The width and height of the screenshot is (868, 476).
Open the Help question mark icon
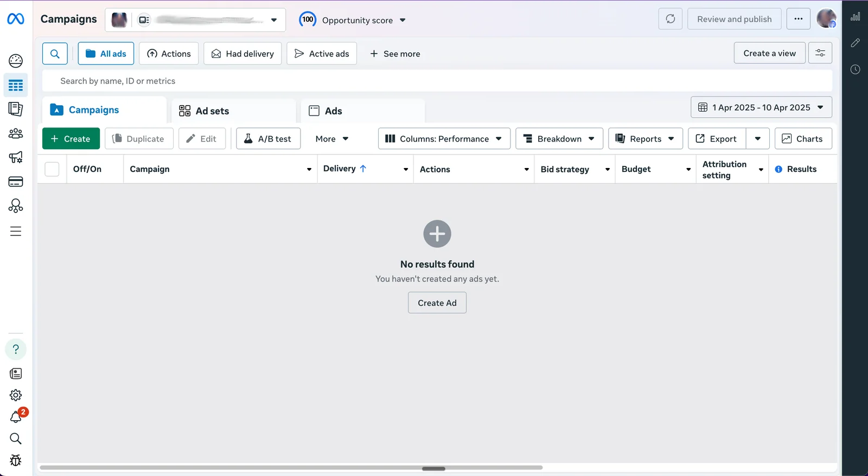click(x=16, y=349)
